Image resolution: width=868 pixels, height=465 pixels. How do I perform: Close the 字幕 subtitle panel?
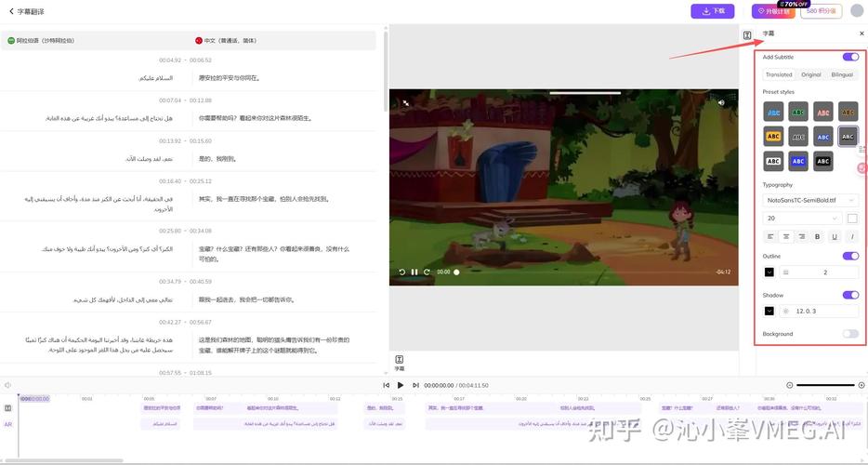point(861,33)
